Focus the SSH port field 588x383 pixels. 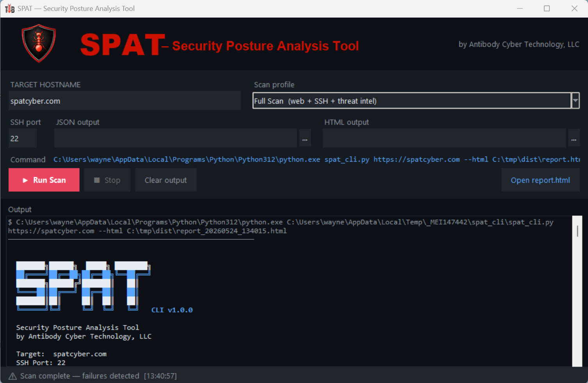pyautogui.click(x=23, y=138)
